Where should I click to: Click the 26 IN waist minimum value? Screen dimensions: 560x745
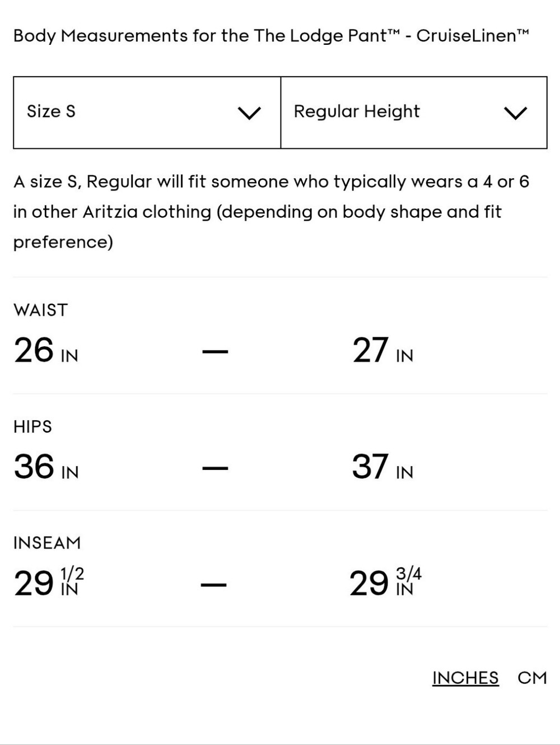[x=46, y=351]
